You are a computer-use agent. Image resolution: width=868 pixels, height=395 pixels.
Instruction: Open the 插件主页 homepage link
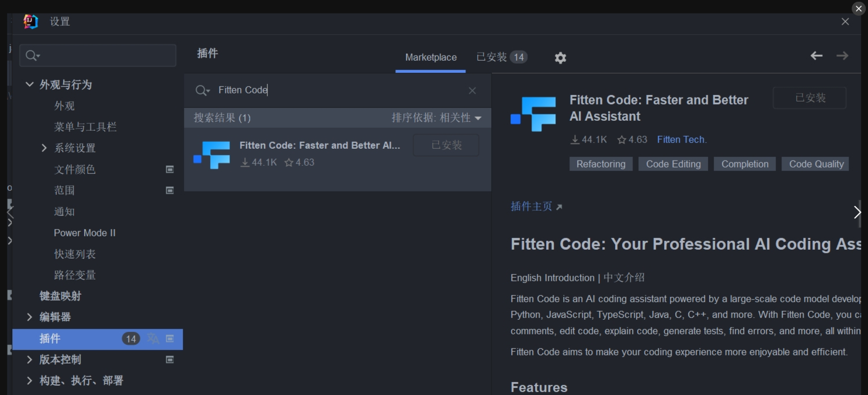[x=530, y=206]
